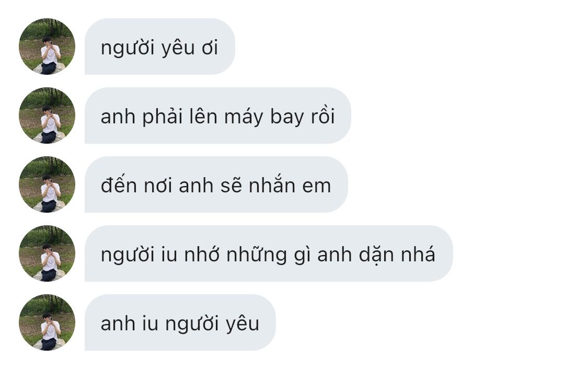Select avatar next to "anh iu người yêu"
The image size is (588, 369).
tap(47, 322)
